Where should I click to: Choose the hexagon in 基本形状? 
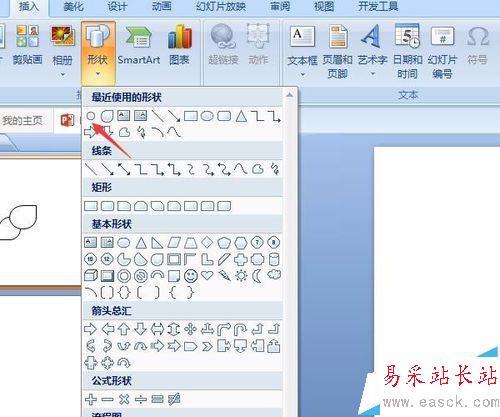click(241, 243)
